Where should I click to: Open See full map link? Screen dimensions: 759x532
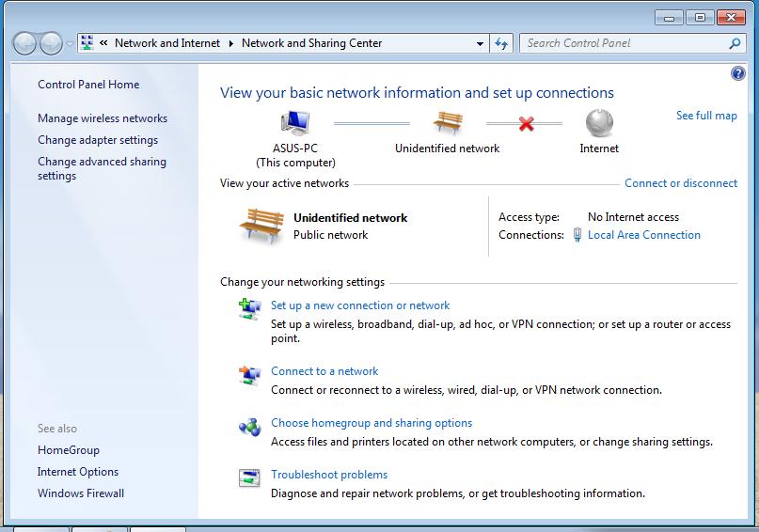point(706,116)
